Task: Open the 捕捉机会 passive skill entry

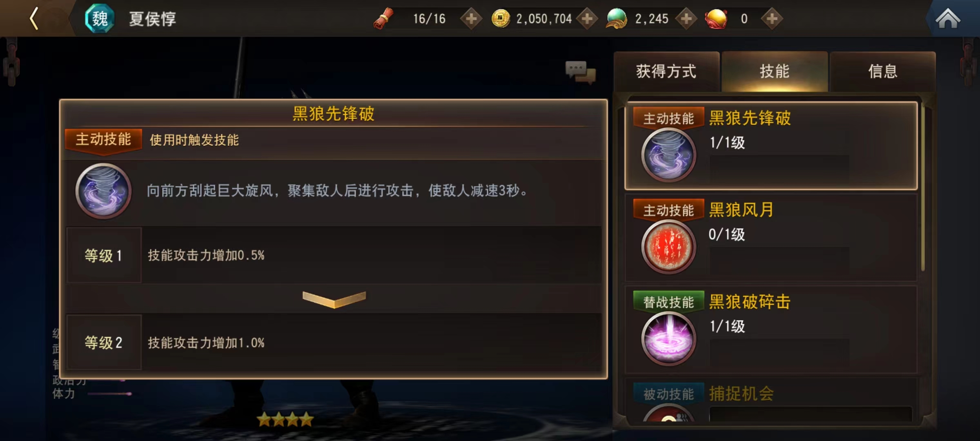Action: (771, 400)
